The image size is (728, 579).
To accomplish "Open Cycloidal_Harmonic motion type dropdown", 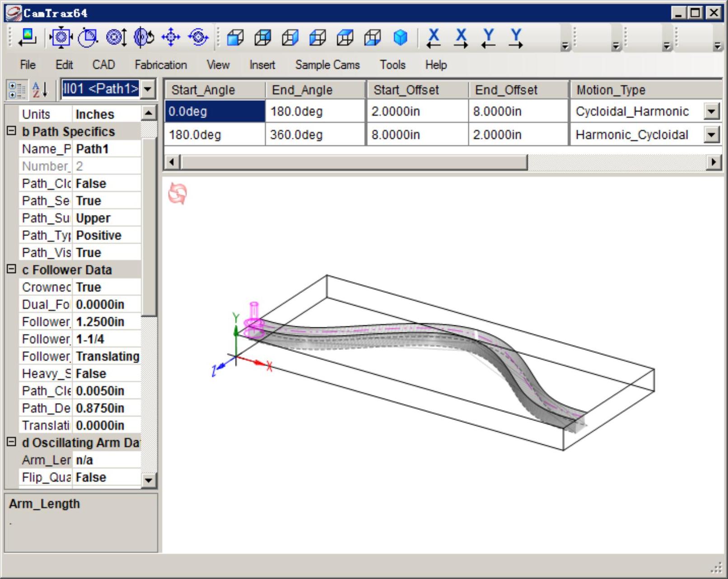I will [x=711, y=111].
